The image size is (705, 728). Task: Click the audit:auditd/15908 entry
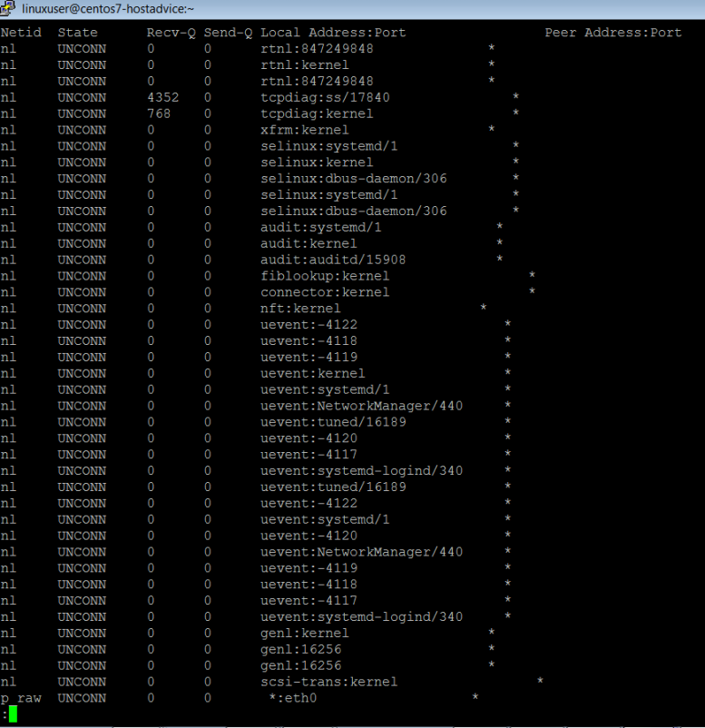333,260
